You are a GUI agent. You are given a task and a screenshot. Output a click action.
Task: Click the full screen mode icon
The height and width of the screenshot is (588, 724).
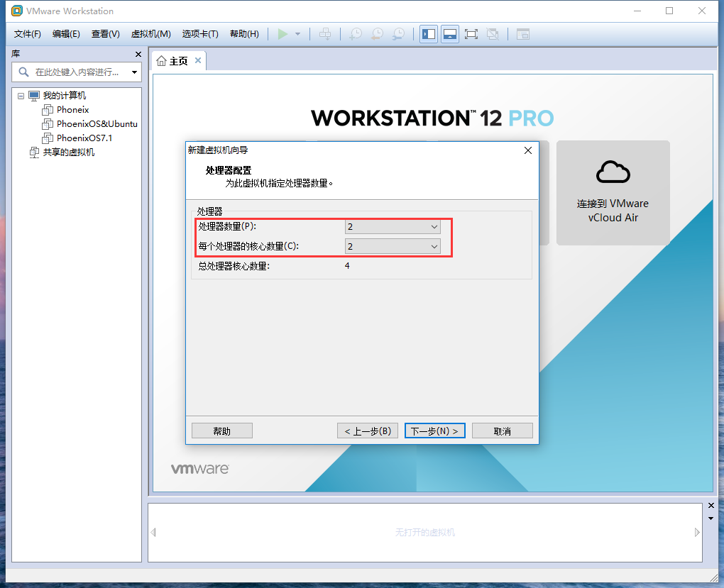[471, 34]
